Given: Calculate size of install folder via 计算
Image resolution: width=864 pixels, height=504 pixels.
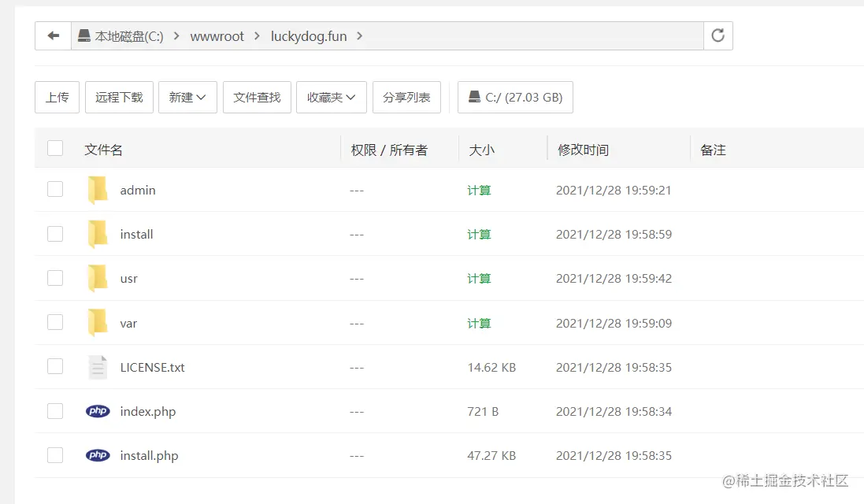Looking at the screenshot, I should click(479, 234).
